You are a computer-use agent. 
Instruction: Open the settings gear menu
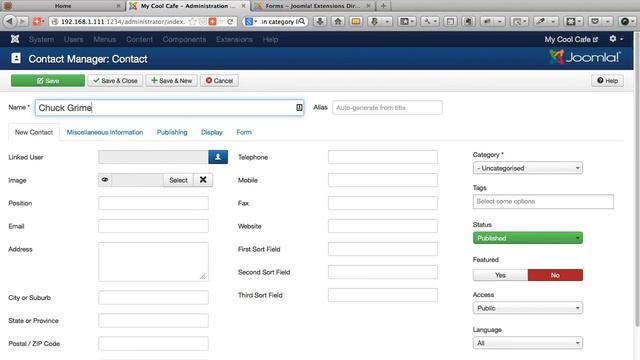click(616, 39)
